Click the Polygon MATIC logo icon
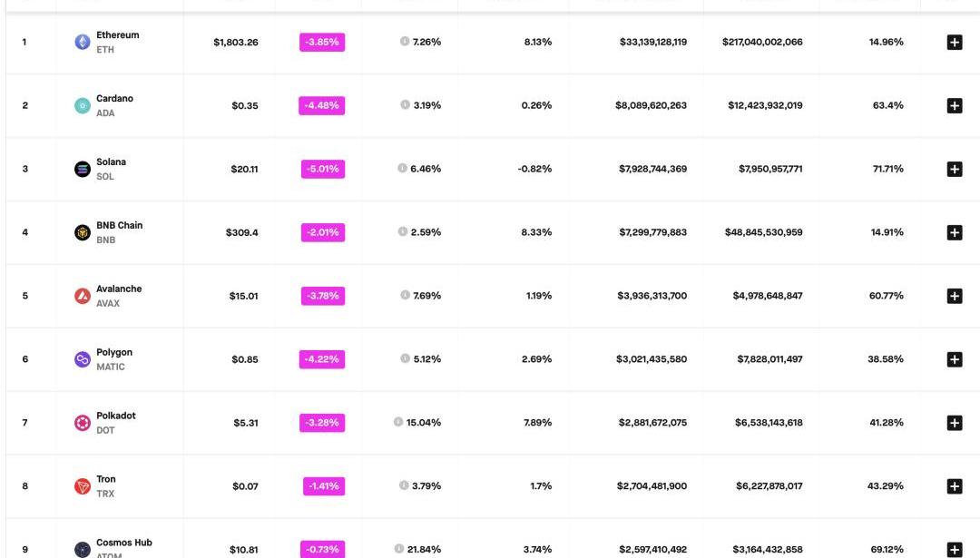The height and width of the screenshot is (558, 980). pyautogui.click(x=83, y=359)
